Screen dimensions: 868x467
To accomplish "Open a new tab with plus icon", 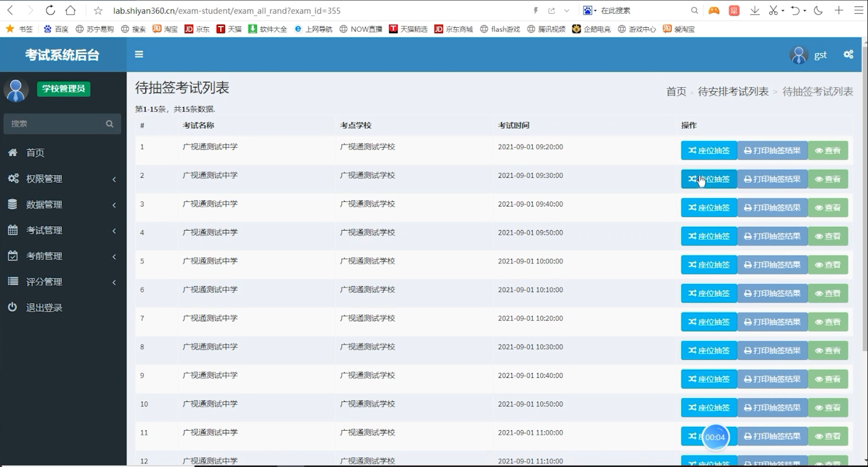I will pos(839,10).
